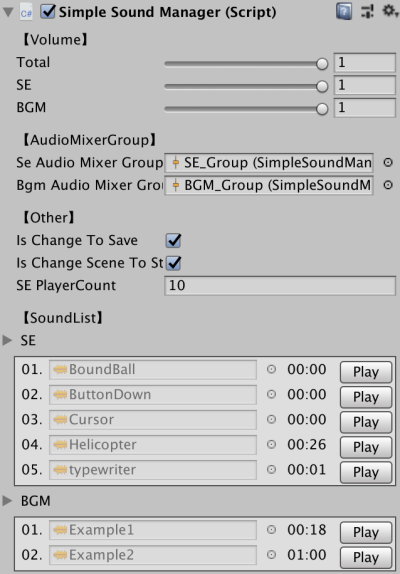The image size is (400, 574).
Task: Click the object picker circle beside Helicopter
Action: point(271,444)
